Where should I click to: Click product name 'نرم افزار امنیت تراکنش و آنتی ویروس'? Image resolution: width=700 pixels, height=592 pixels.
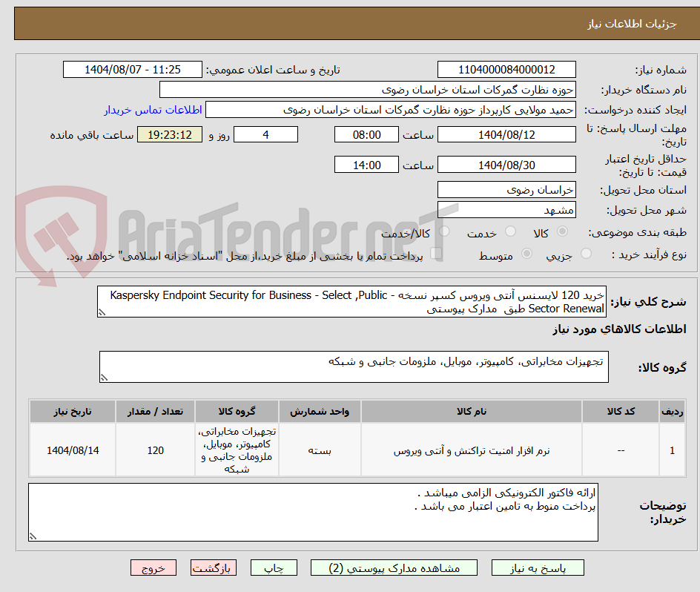point(472,451)
